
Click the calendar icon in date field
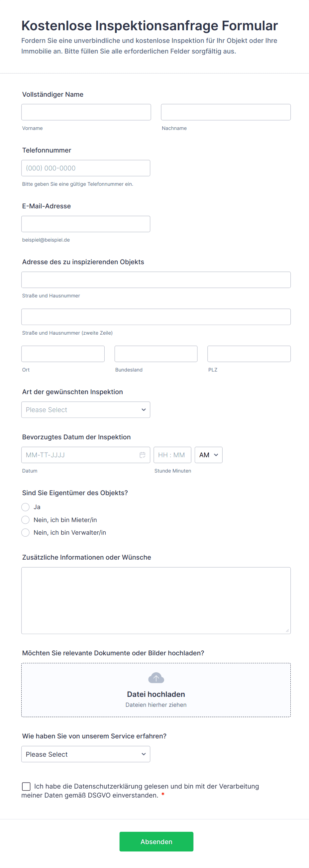coord(143,455)
